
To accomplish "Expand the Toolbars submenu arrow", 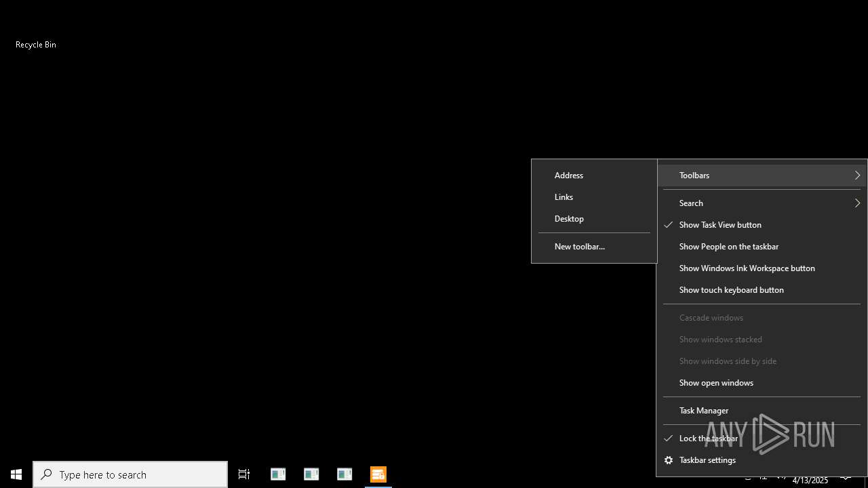I will [857, 176].
